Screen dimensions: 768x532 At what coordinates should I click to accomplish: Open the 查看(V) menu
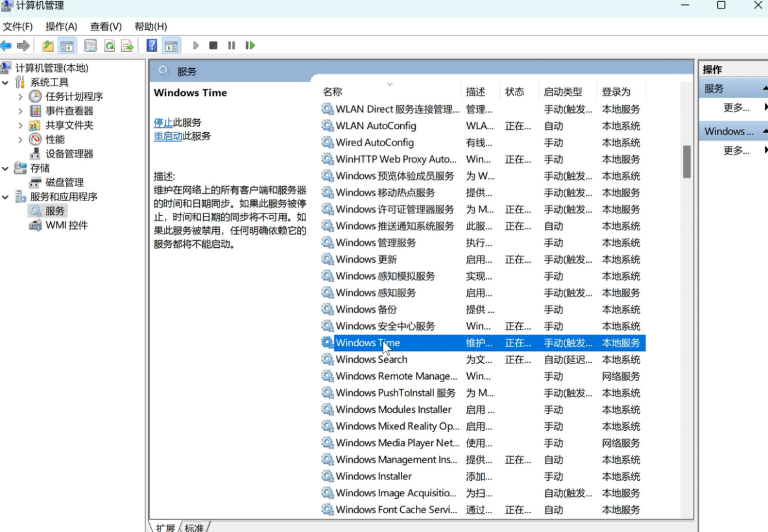[106, 27]
